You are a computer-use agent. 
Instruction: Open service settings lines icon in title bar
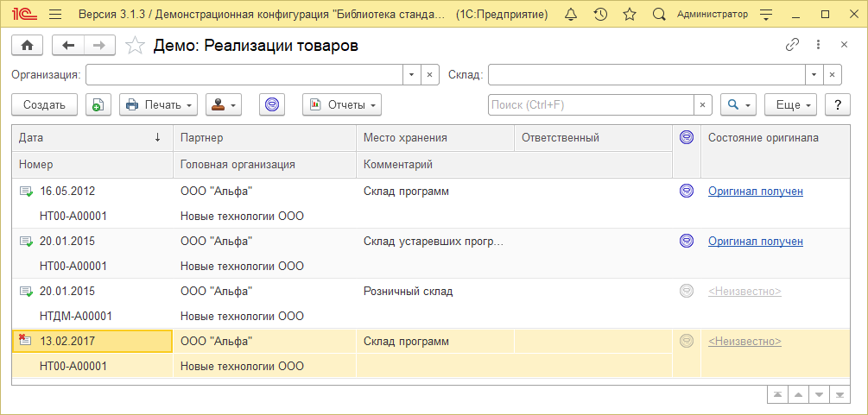pyautogui.click(x=765, y=15)
